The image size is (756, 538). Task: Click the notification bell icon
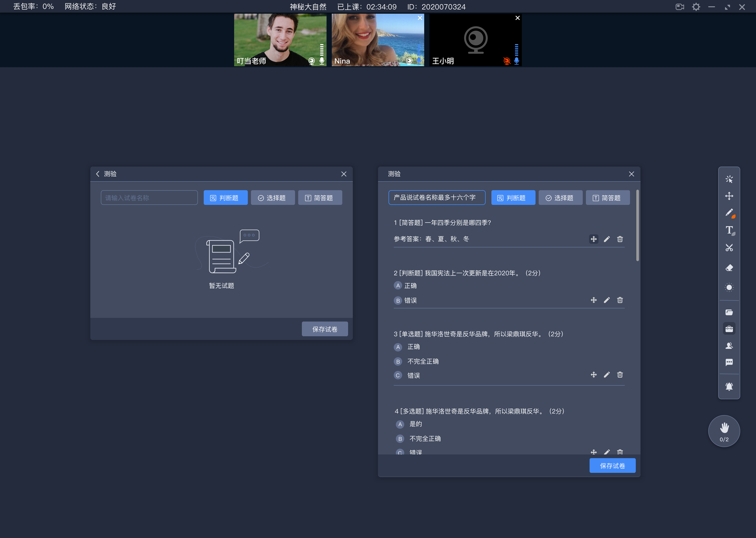pos(729,384)
